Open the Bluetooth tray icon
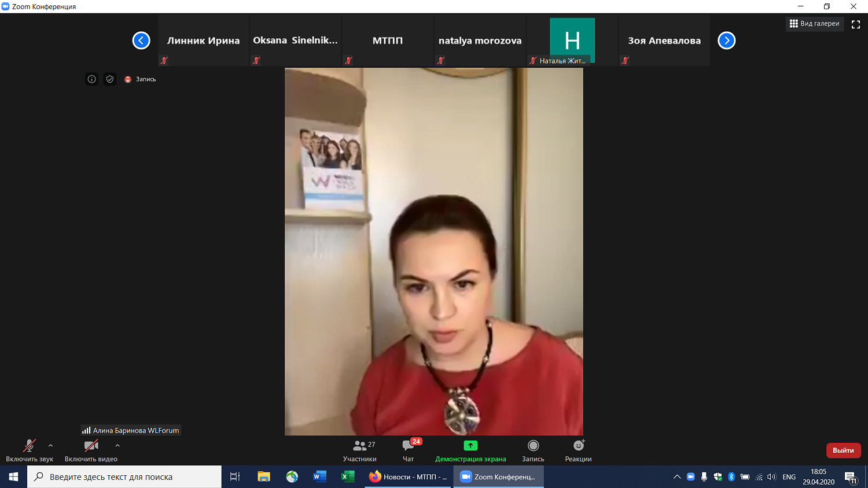The image size is (868, 488). tap(731, 477)
